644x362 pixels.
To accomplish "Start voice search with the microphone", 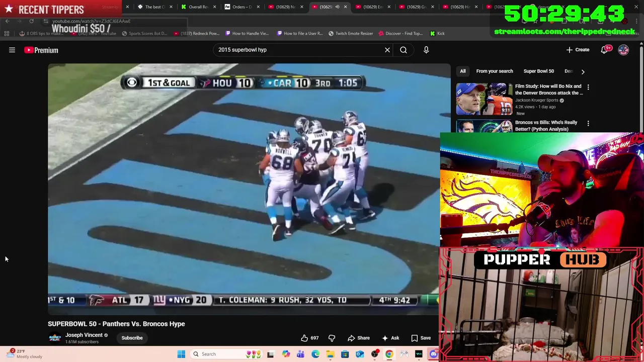I will [426, 50].
